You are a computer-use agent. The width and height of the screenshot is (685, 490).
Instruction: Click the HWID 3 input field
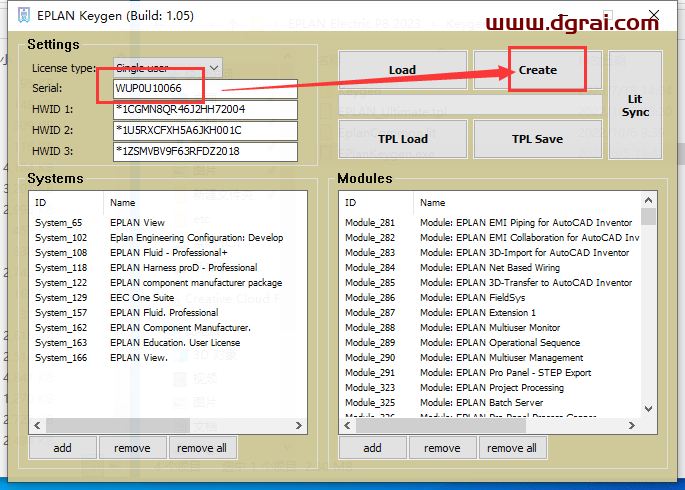click(205, 152)
